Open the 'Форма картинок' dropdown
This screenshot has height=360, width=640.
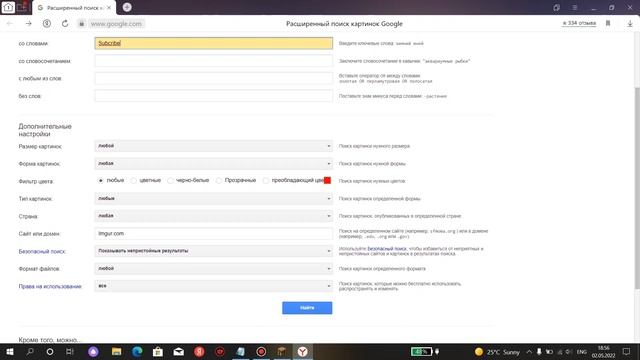213,163
